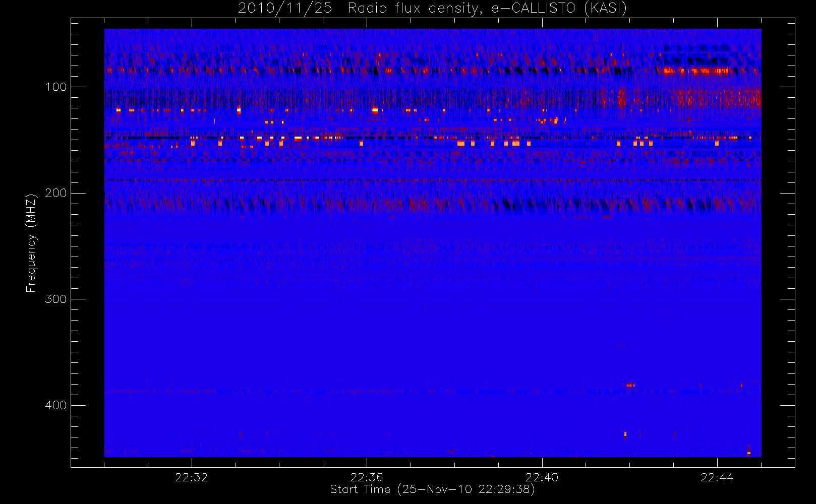The width and height of the screenshot is (816, 504).
Task: Click the 22:40 time tick label
Action: [x=542, y=477]
